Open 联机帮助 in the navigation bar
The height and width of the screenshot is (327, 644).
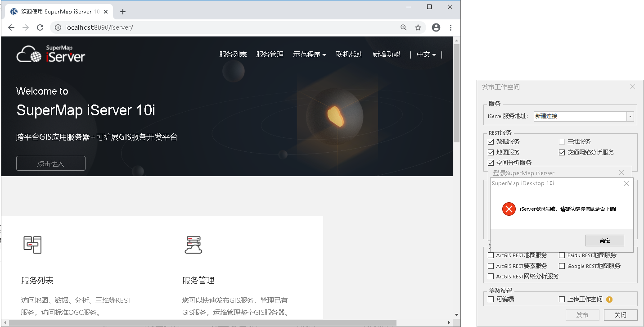tap(350, 54)
